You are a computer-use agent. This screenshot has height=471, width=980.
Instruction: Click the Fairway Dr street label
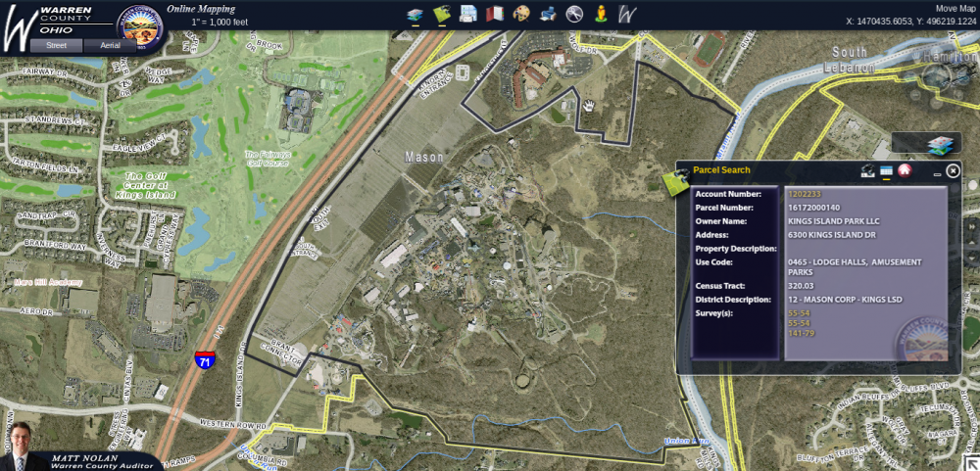[43, 71]
